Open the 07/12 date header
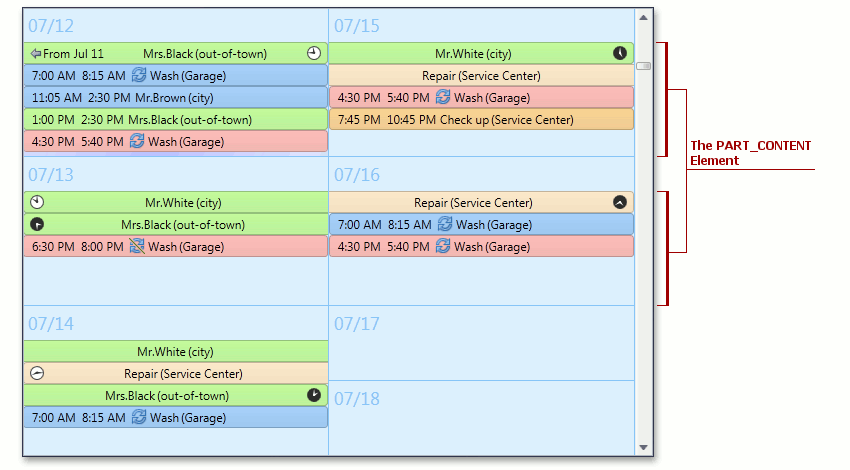Screen dimensions: 850x470 [x=51, y=25]
